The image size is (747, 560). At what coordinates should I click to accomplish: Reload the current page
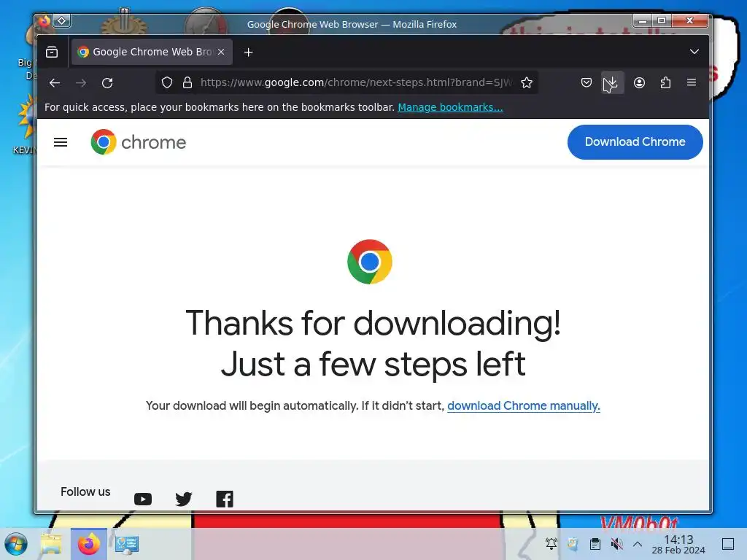click(107, 83)
